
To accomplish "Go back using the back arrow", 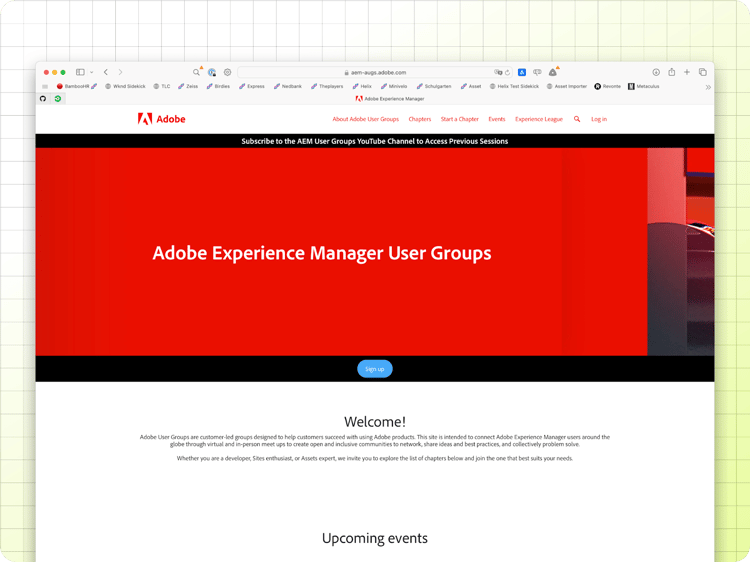I will [106, 72].
